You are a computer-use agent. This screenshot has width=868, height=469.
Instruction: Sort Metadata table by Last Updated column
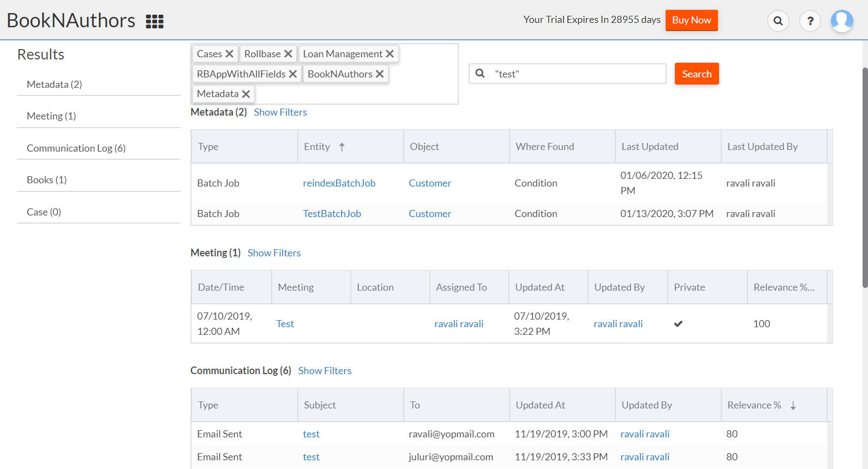(x=668, y=147)
